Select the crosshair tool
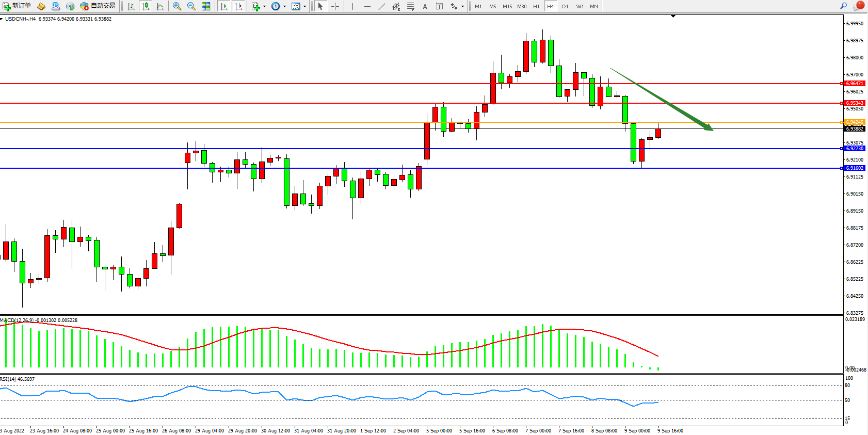 point(335,6)
